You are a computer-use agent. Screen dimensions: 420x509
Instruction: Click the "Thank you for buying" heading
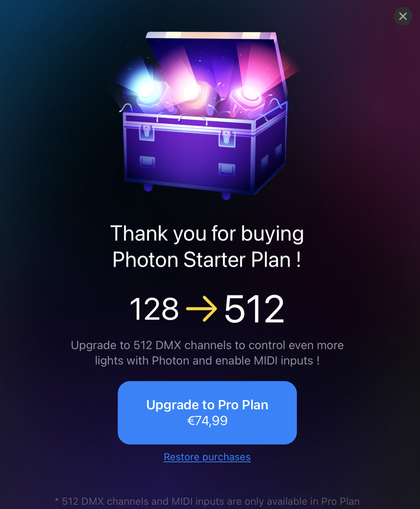pyautogui.click(x=207, y=234)
